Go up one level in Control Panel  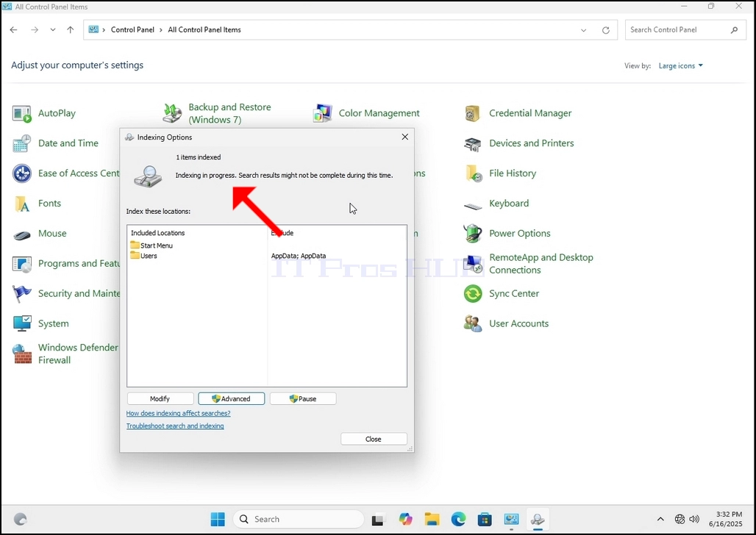pos(71,30)
